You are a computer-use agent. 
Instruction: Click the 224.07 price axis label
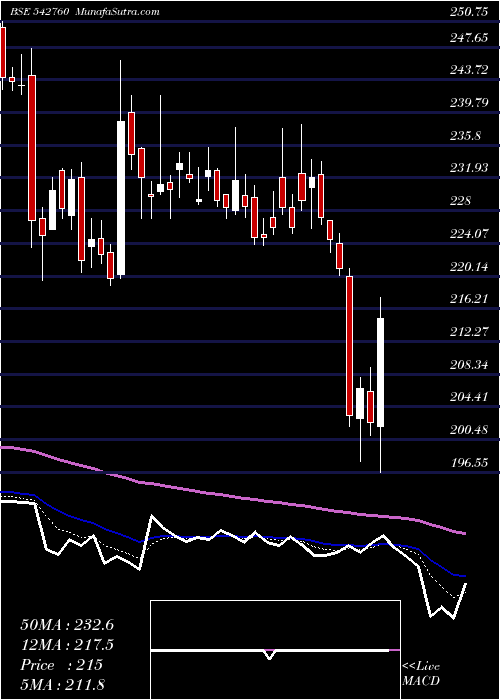coord(469,233)
